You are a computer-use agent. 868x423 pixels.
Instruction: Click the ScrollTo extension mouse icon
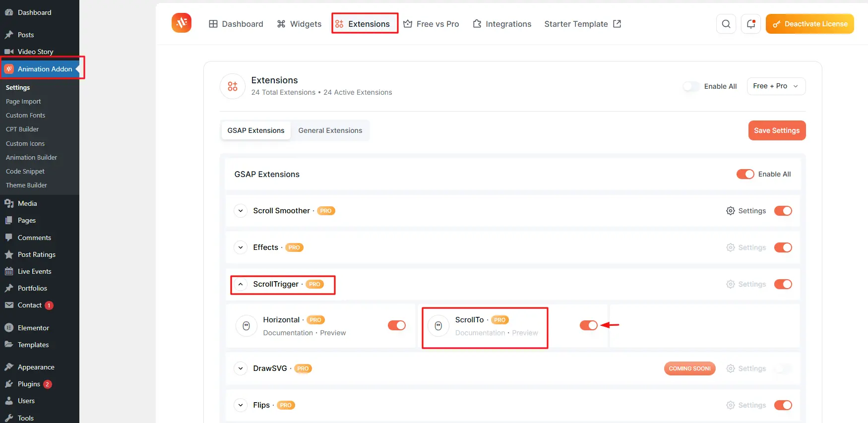click(x=438, y=326)
